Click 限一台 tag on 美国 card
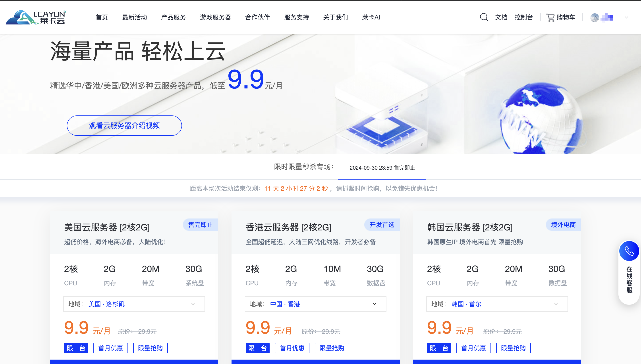This screenshot has height=364, width=641. click(76, 348)
